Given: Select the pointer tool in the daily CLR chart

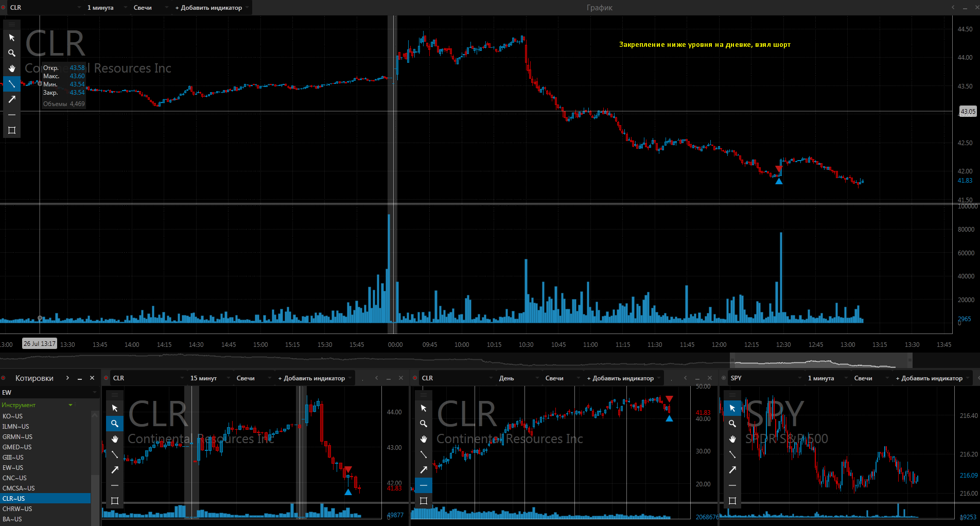Looking at the screenshot, I should (424, 408).
